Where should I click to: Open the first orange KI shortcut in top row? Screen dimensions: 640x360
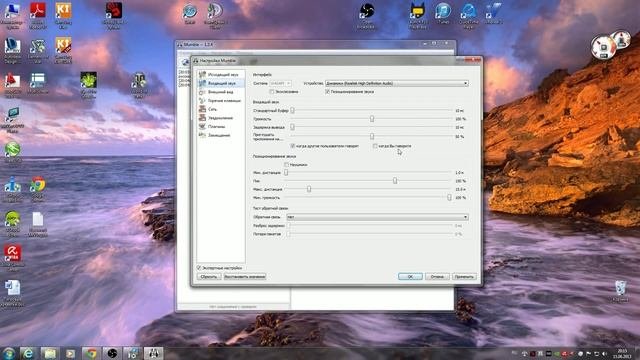click(63, 16)
